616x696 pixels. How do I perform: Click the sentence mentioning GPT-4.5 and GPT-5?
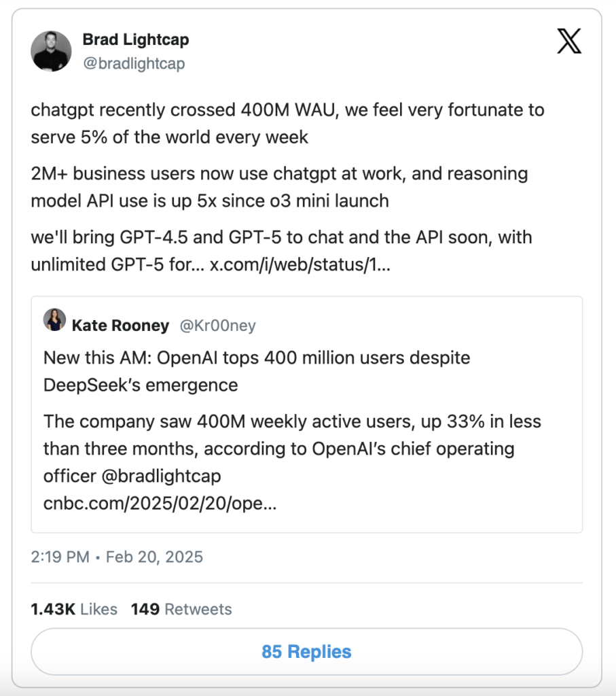(x=281, y=251)
